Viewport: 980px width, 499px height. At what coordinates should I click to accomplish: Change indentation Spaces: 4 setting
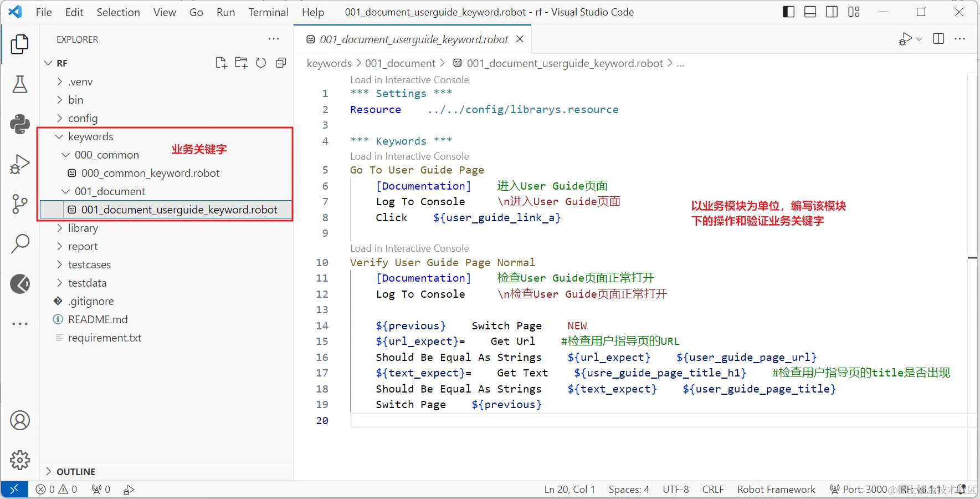(x=629, y=490)
